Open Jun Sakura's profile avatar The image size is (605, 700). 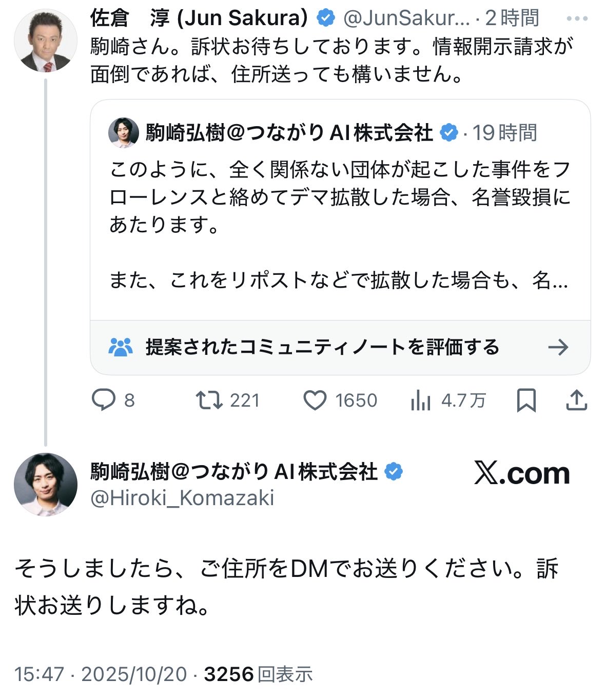[45, 40]
